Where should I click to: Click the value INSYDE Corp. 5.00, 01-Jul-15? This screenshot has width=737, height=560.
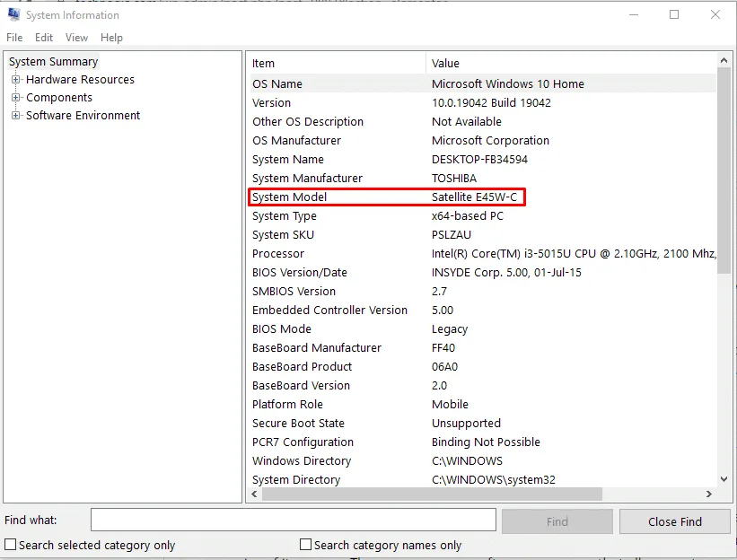[506, 273]
